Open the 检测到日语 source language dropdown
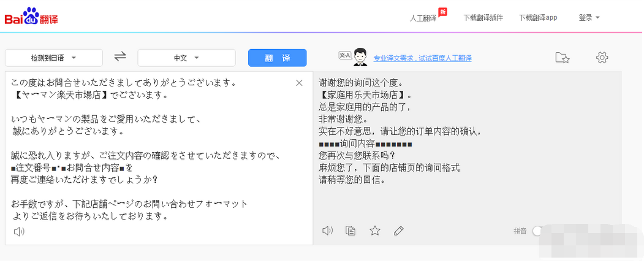 click(x=54, y=58)
